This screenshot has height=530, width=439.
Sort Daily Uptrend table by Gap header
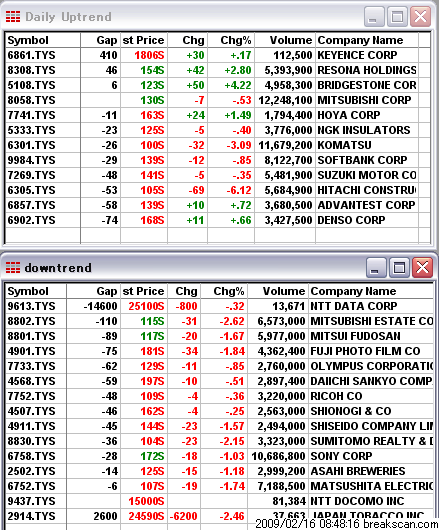100,40
